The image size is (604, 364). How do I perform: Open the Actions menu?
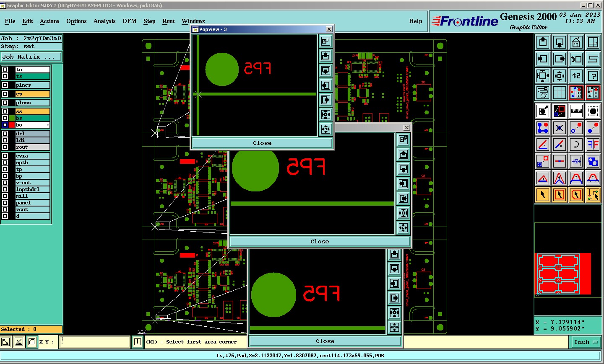[49, 21]
